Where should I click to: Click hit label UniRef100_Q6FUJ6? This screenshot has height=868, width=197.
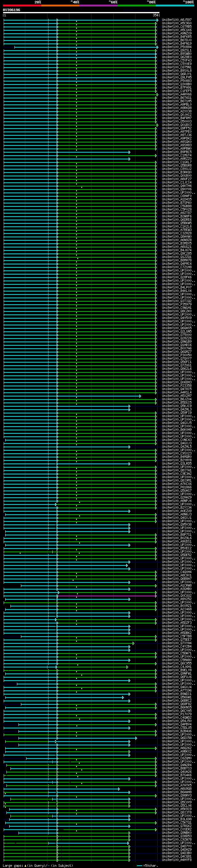177,677
